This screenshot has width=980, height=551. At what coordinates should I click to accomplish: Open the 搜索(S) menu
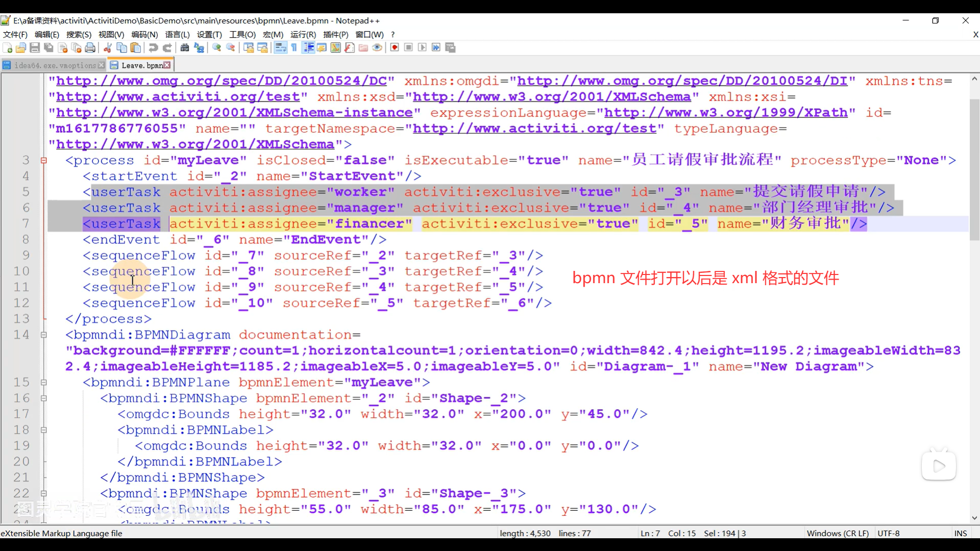point(79,34)
